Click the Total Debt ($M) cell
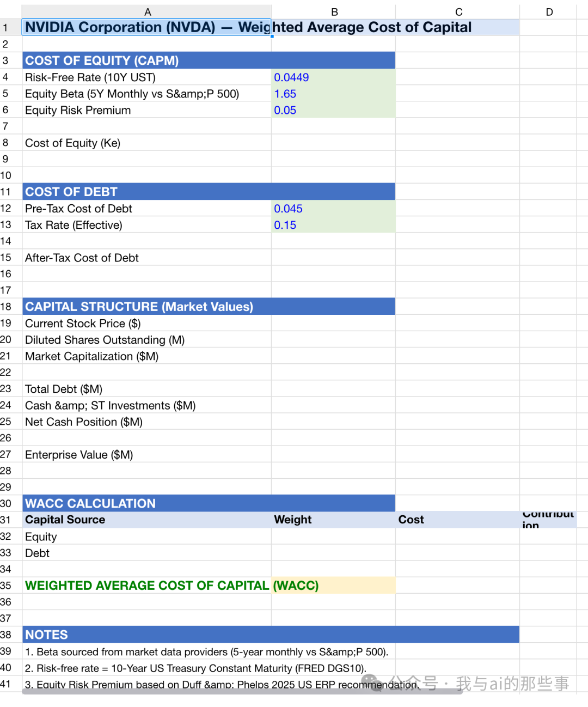 146,389
